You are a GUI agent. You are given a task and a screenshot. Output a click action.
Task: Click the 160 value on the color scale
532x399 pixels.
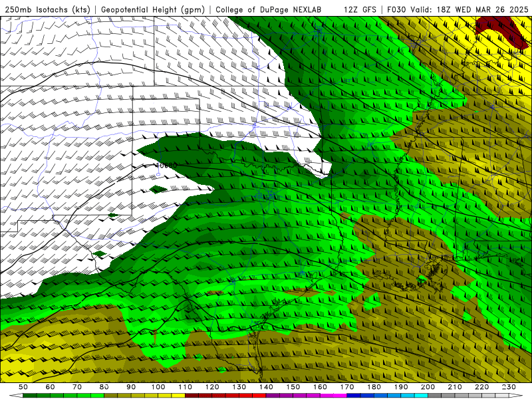pos(320,387)
